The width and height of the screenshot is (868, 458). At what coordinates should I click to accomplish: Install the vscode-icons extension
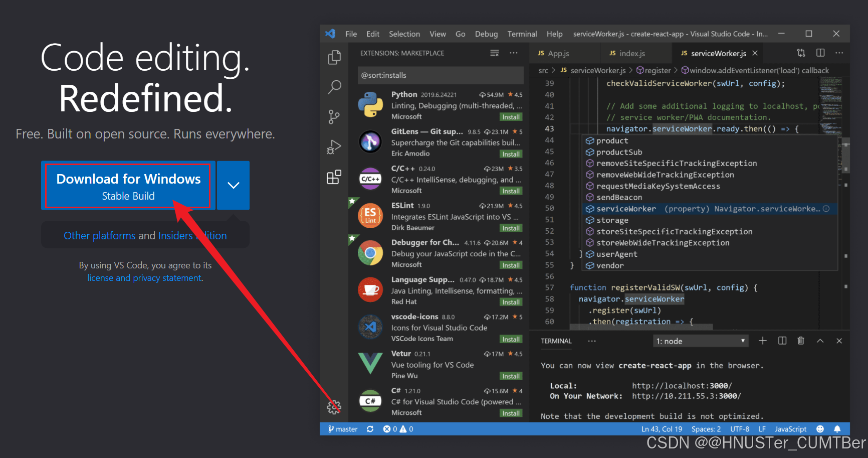pyautogui.click(x=511, y=339)
